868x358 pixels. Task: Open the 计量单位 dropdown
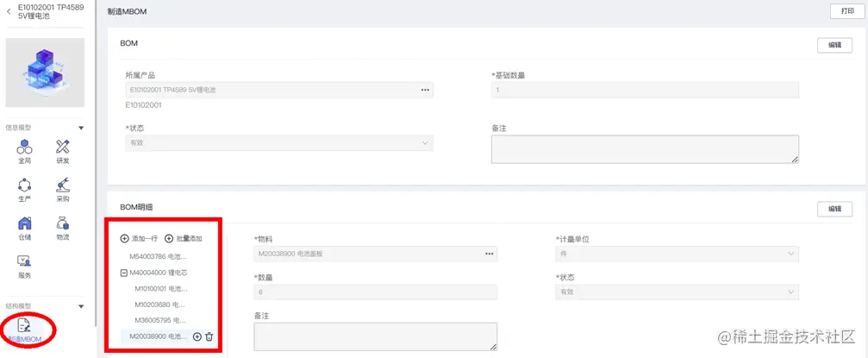(677, 254)
